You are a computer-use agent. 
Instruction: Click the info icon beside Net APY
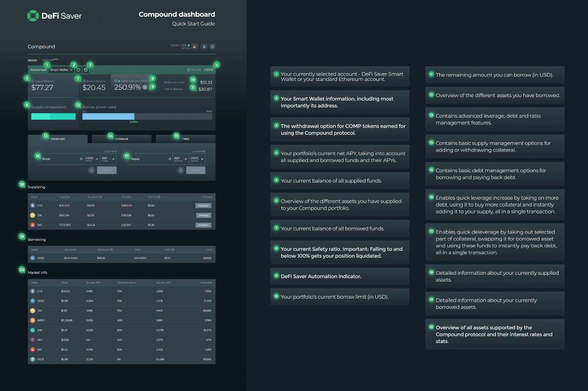click(x=189, y=70)
